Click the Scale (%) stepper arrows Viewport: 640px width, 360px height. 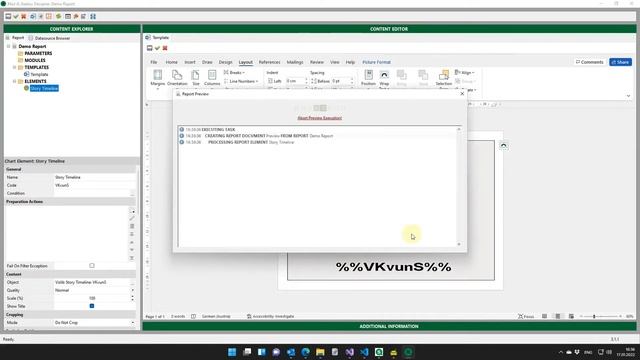coord(132,298)
